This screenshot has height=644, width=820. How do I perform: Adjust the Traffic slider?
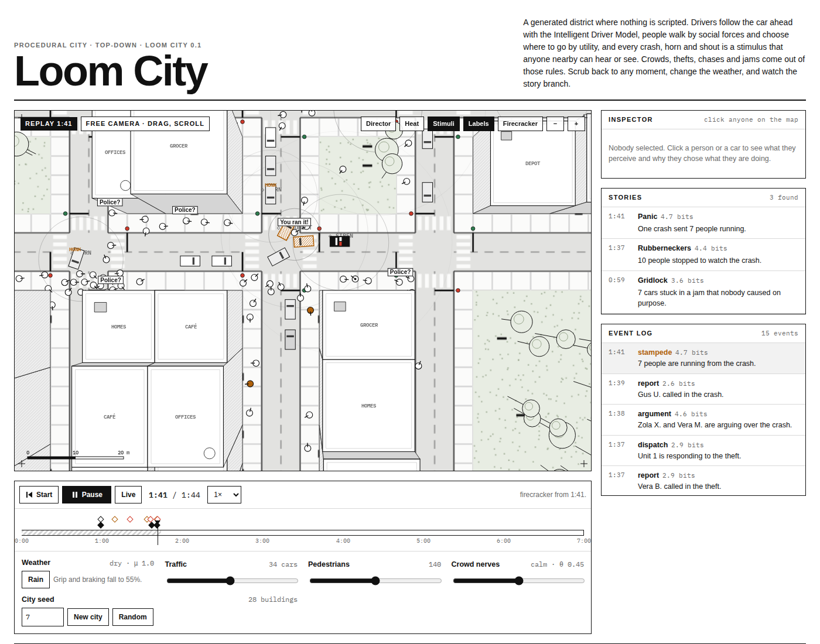[x=233, y=581]
